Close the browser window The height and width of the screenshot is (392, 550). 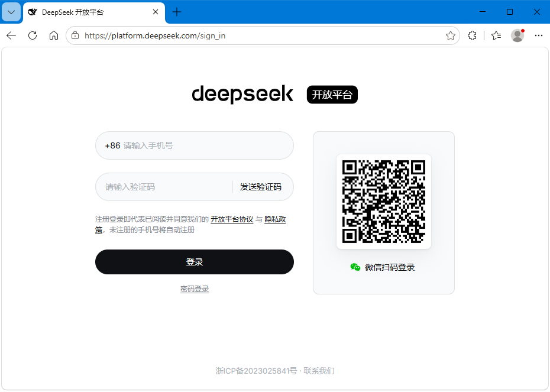[536, 12]
